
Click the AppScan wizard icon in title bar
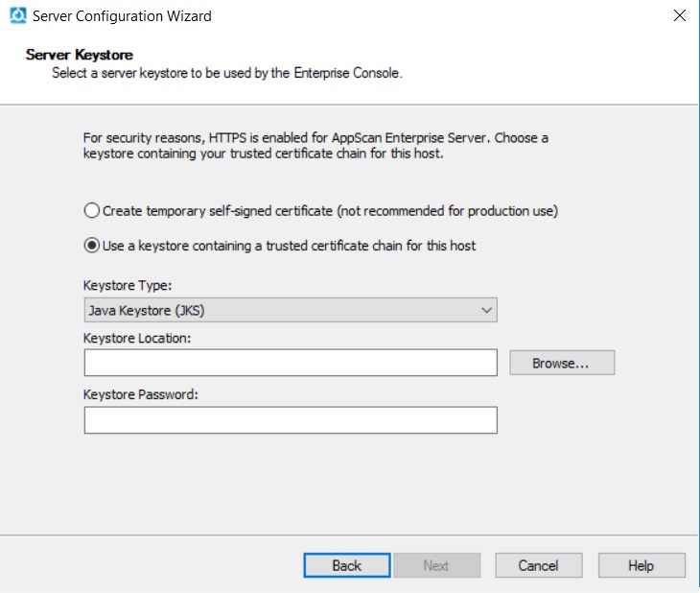pyautogui.click(x=16, y=15)
